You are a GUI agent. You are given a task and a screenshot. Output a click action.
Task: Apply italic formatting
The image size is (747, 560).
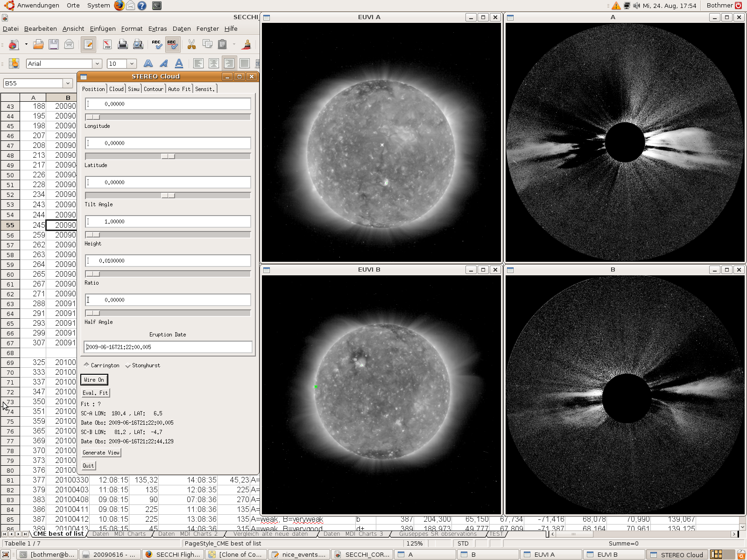click(163, 63)
